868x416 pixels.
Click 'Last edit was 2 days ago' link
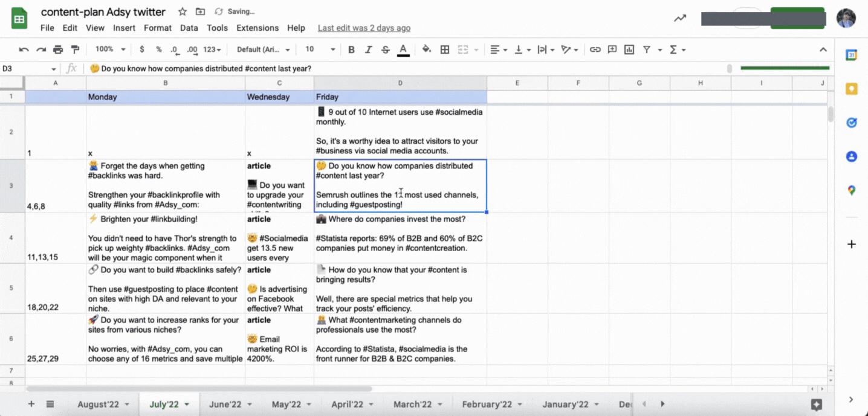(x=364, y=28)
